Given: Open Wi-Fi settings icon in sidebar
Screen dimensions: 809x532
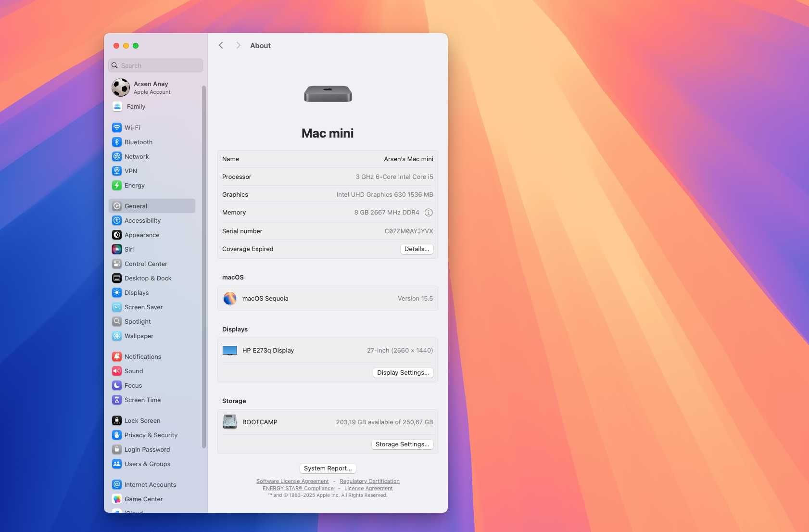Looking at the screenshot, I should 117,127.
